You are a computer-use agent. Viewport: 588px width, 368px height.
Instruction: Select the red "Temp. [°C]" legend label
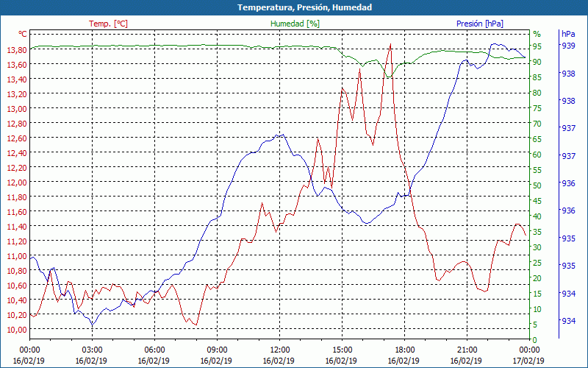point(108,24)
